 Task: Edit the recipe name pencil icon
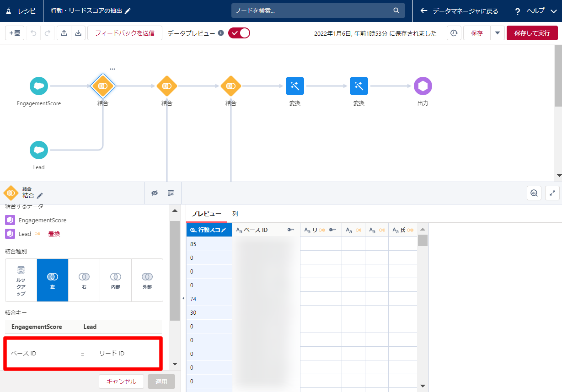[128, 11]
